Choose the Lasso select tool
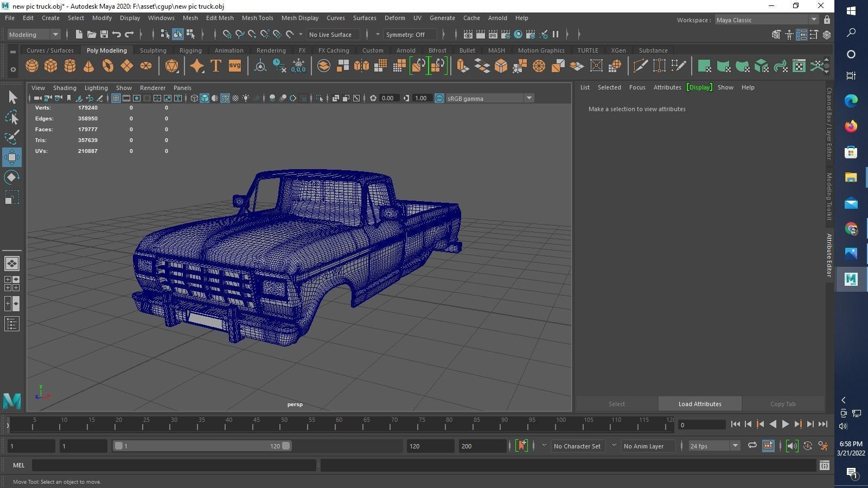 pyautogui.click(x=12, y=117)
